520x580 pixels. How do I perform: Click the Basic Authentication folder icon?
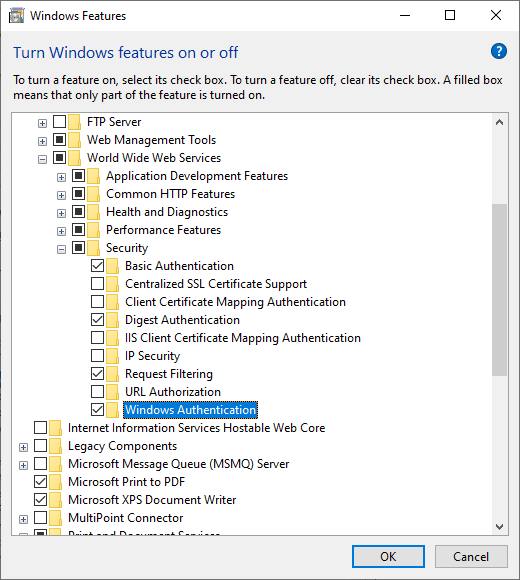point(112,266)
